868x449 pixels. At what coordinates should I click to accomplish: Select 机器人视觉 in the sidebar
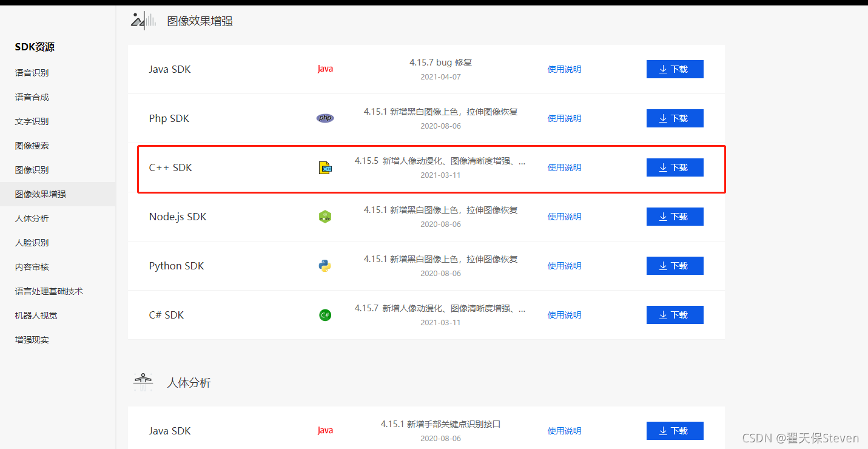click(x=36, y=316)
